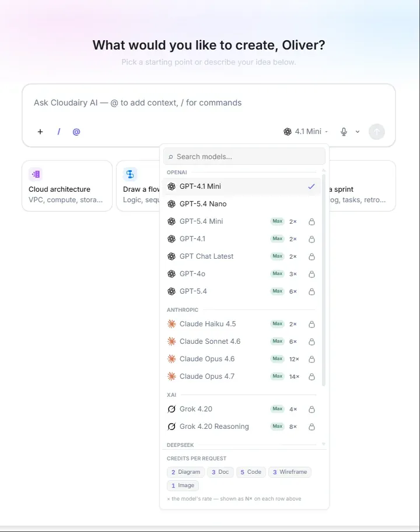Click the Anthropic logo beside Claude Sonnet 4.6
Screen dimensions: 420x532
(x=171, y=341)
